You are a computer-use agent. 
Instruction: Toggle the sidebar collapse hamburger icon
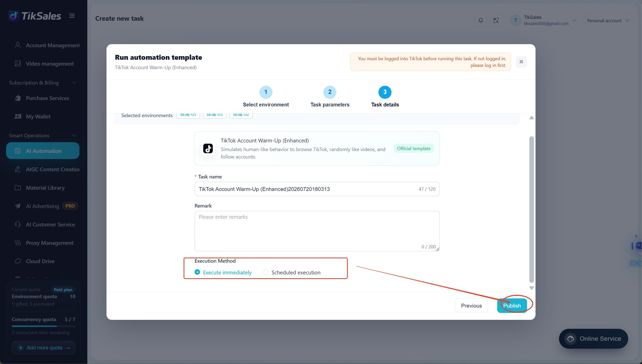point(72,16)
